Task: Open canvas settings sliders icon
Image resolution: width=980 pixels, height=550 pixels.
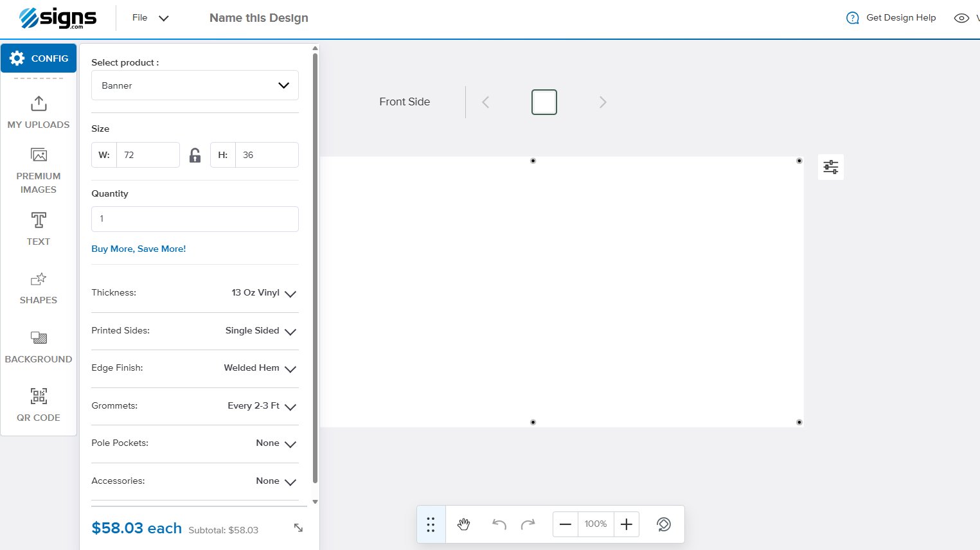Action: (x=831, y=167)
